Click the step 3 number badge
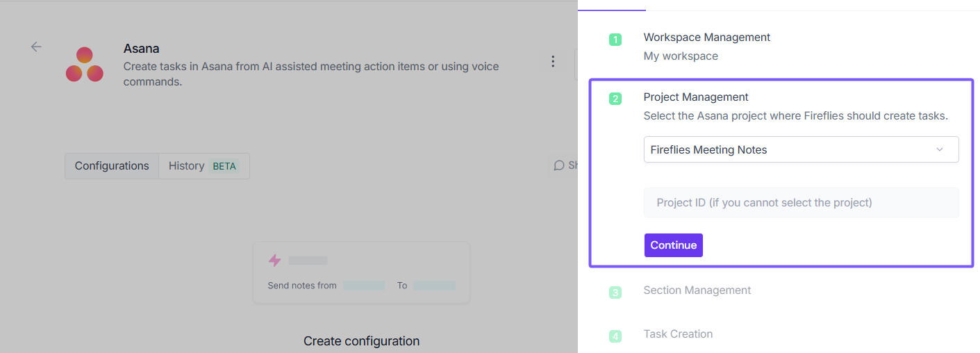 point(615,293)
